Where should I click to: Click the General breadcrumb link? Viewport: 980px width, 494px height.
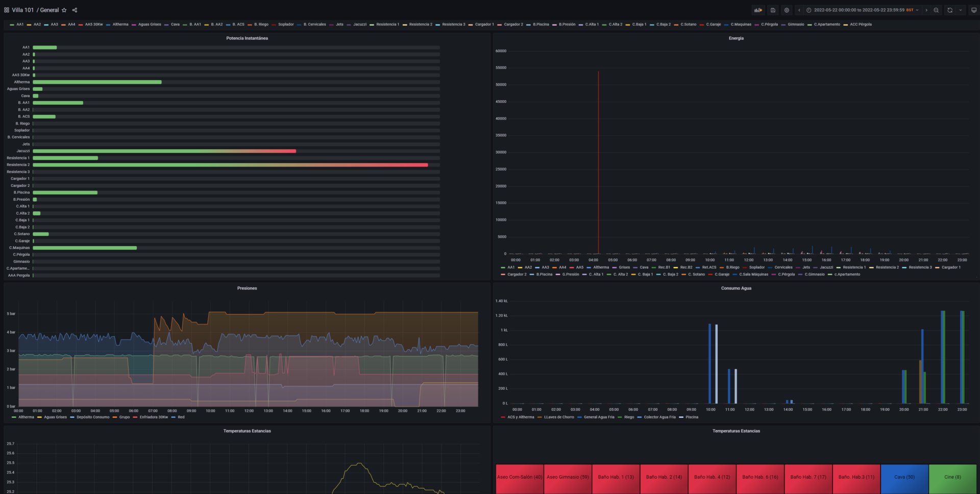[x=50, y=10]
